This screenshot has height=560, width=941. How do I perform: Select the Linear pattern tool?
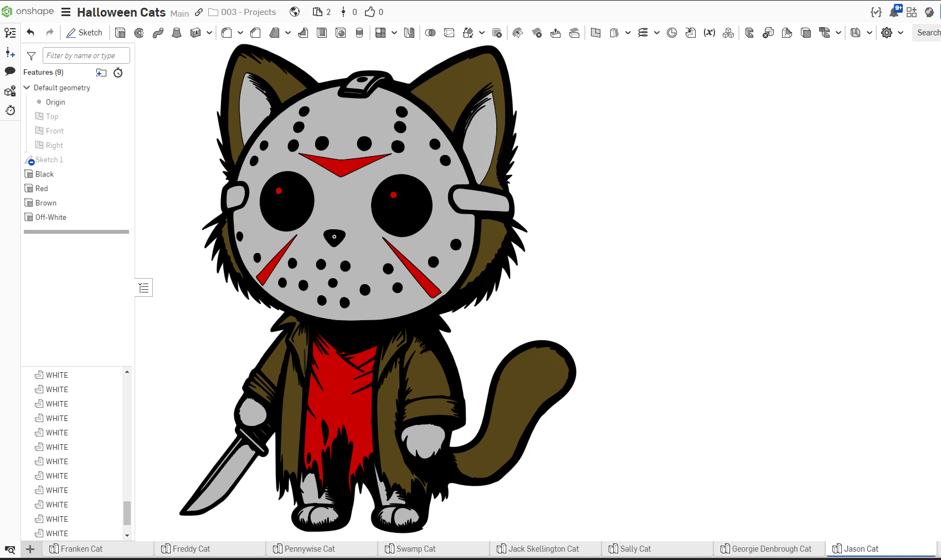pos(380,33)
